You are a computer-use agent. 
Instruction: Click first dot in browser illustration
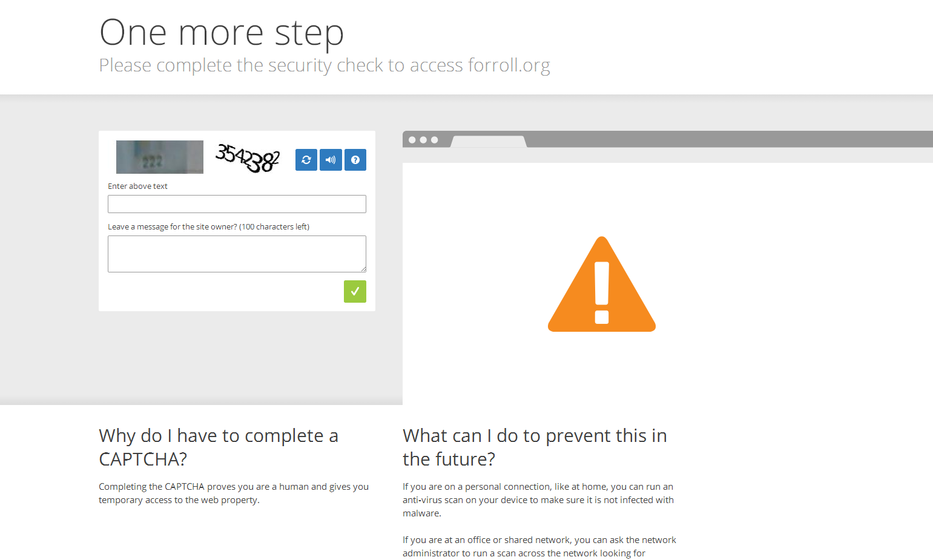click(412, 140)
